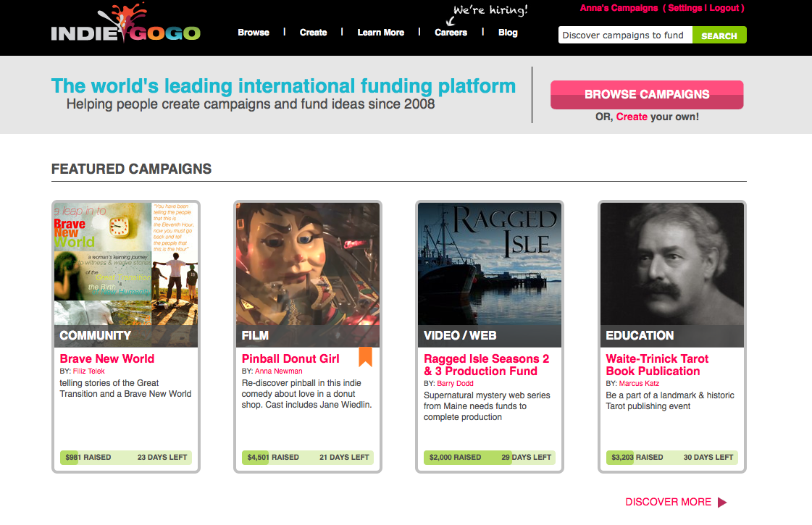Click the Discover More arrow icon
This screenshot has height=525, width=812.
coord(721,503)
